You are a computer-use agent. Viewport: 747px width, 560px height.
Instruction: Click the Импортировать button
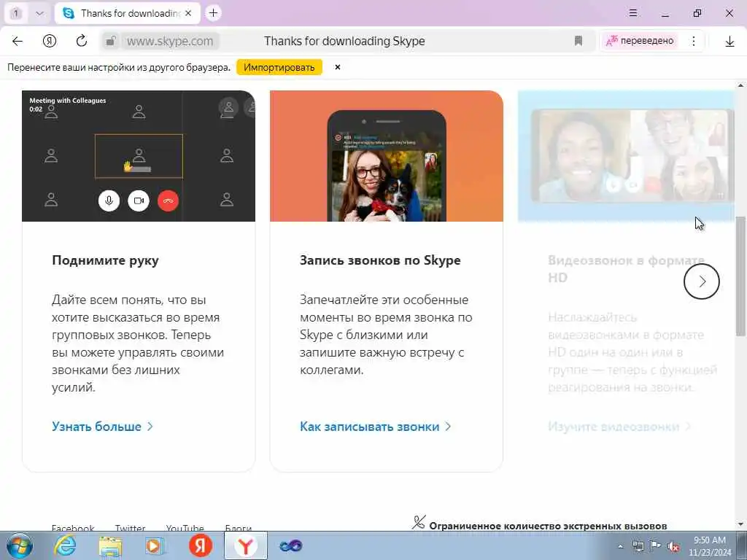(279, 67)
